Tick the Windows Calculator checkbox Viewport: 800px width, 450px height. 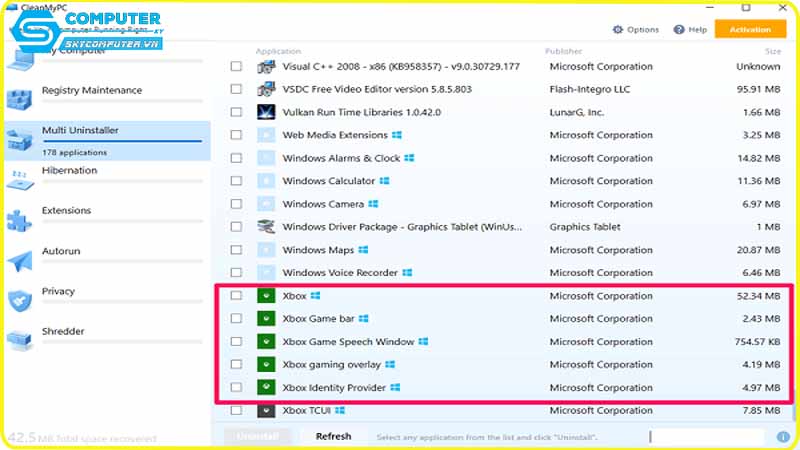tap(236, 181)
